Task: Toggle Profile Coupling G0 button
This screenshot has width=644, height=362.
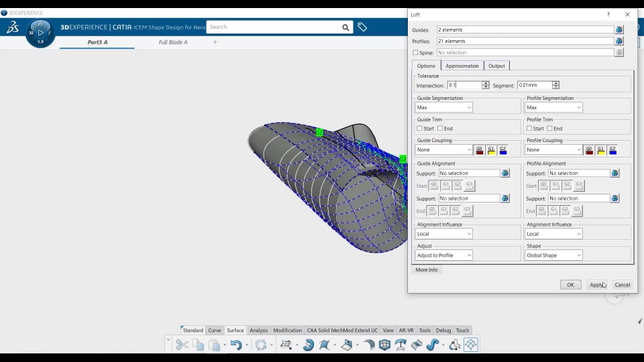Action: pyautogui.click(x=589, y=150)
